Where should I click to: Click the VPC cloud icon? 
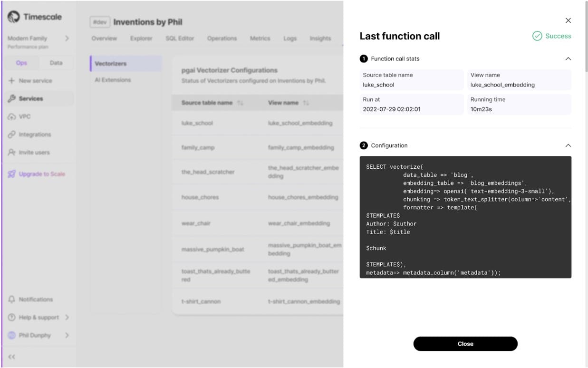12,117
